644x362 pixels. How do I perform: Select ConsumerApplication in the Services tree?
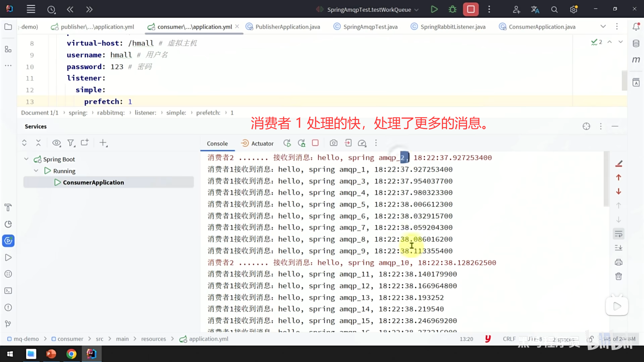[x=93, y=182]
